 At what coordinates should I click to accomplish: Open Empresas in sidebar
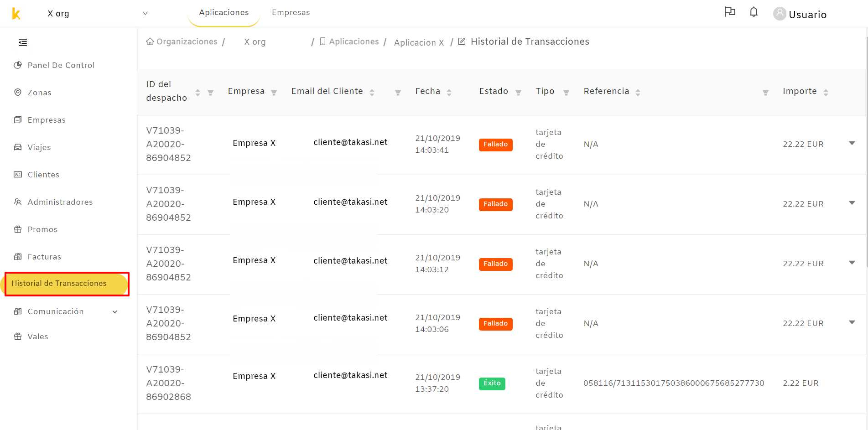pos(47,120)
